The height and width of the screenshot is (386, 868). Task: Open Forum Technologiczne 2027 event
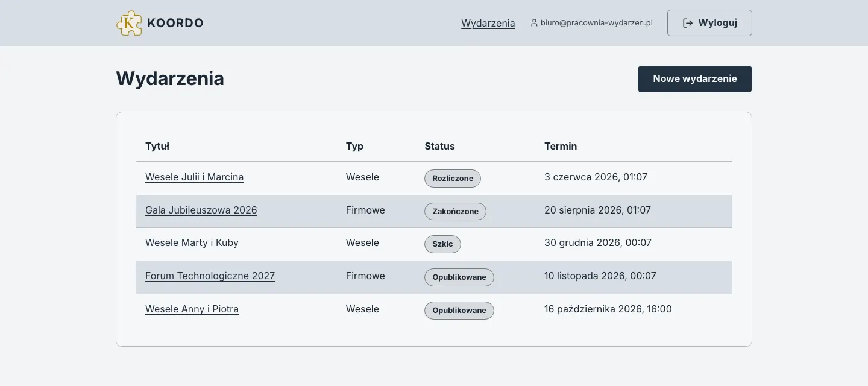tap(210, 276)
